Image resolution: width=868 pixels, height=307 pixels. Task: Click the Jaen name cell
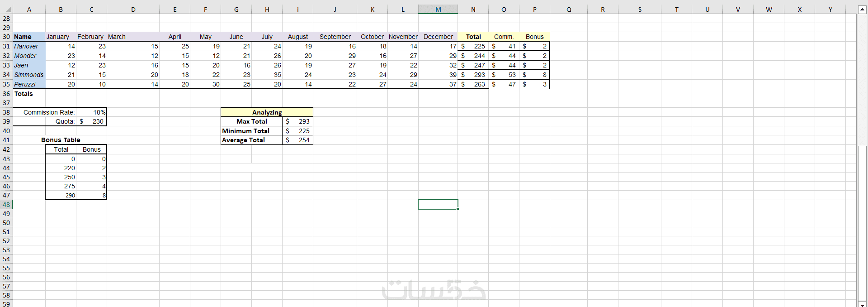29,65
